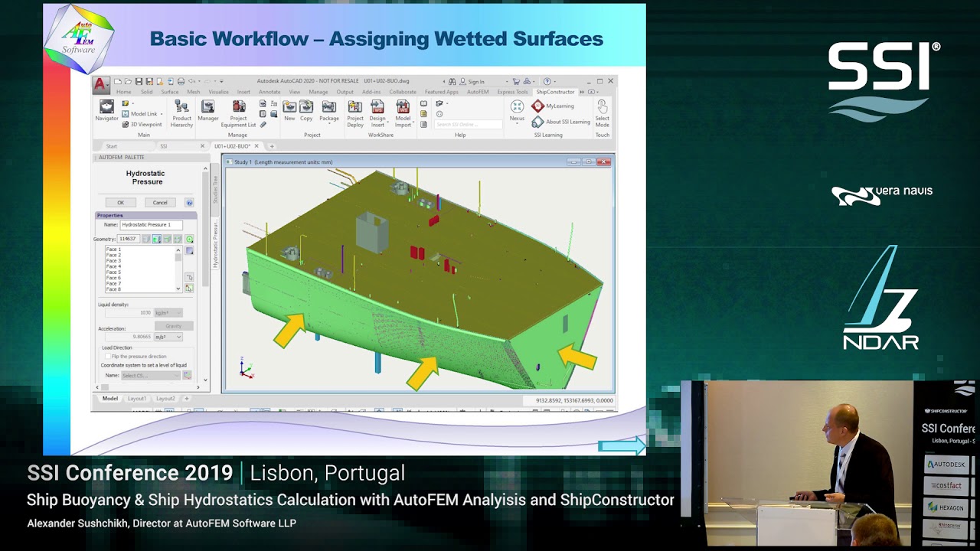980x551 pixels.
Task: Click the Gravity button
Action: (x=174, y=326)
